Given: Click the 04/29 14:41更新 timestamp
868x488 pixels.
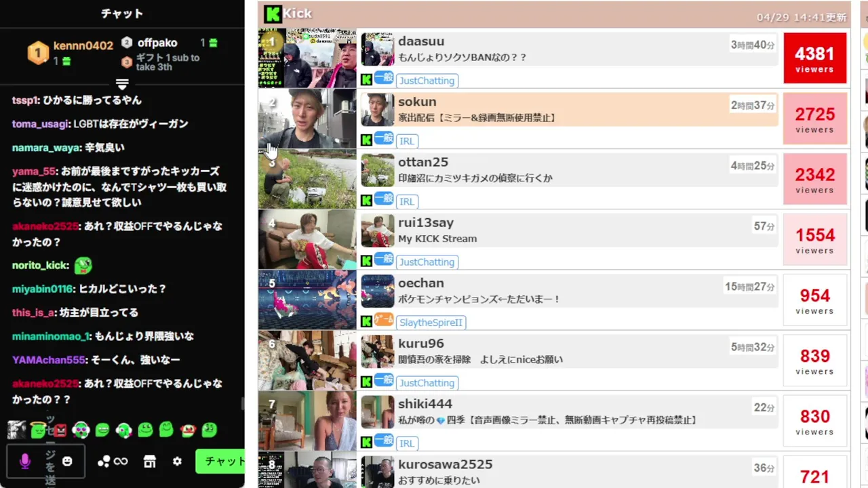Looking at the screenshot, I should (x=802, y=17).
